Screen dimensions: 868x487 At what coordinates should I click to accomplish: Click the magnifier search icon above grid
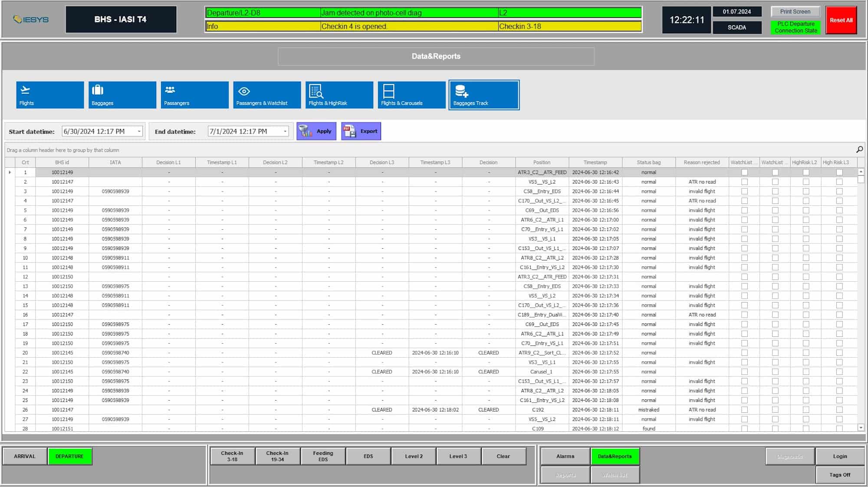point(859,149)
